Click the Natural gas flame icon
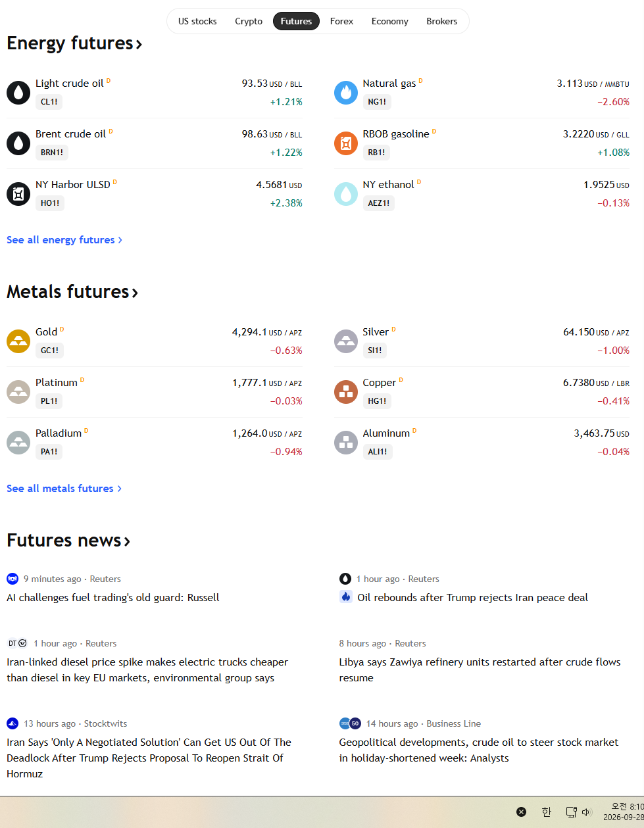Screen dimensions: 644x828 click(346, 93)
